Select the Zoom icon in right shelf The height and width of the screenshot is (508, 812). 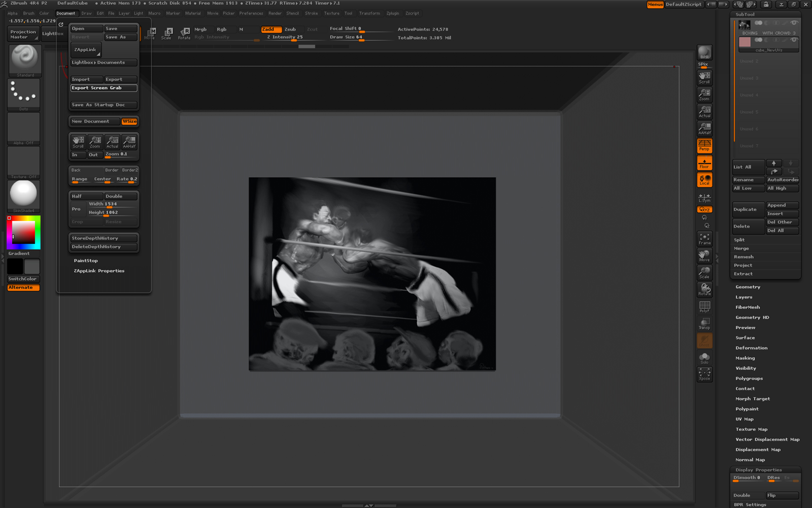(704, 94)
